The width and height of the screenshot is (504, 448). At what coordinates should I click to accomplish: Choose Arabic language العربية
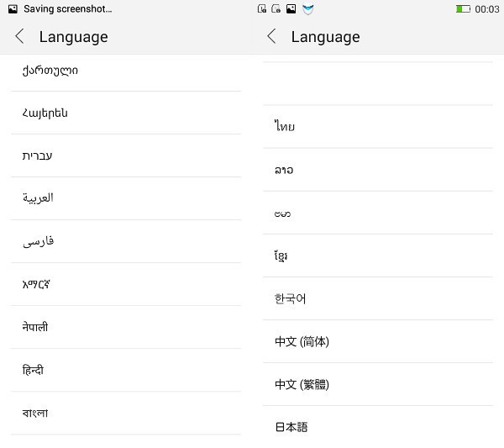point(38,198)
